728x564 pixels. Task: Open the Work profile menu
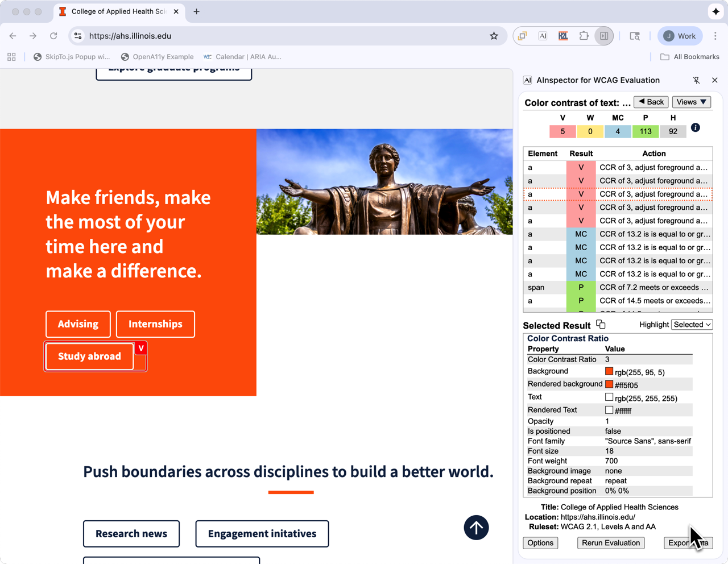pyautogui.click(x=680, y=36)
